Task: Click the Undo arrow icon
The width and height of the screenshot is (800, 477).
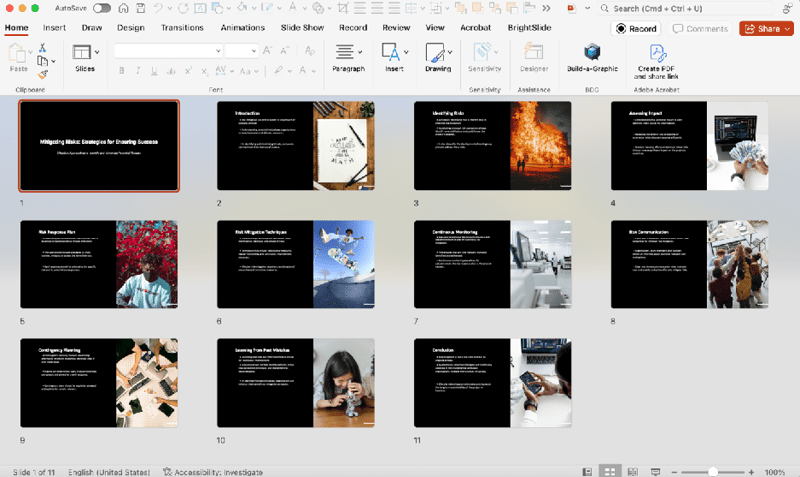Action: pos(158,8)
